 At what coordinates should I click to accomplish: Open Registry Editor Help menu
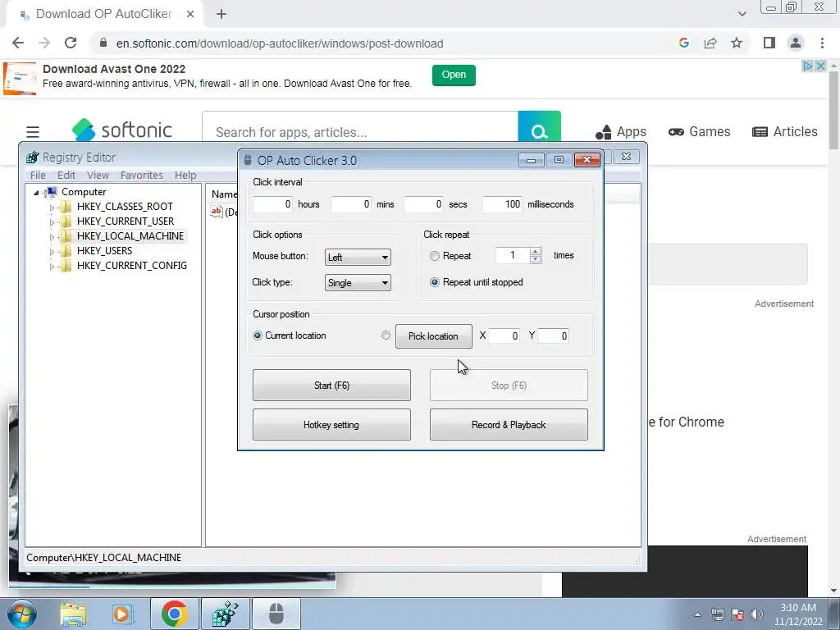click(185, 176)
